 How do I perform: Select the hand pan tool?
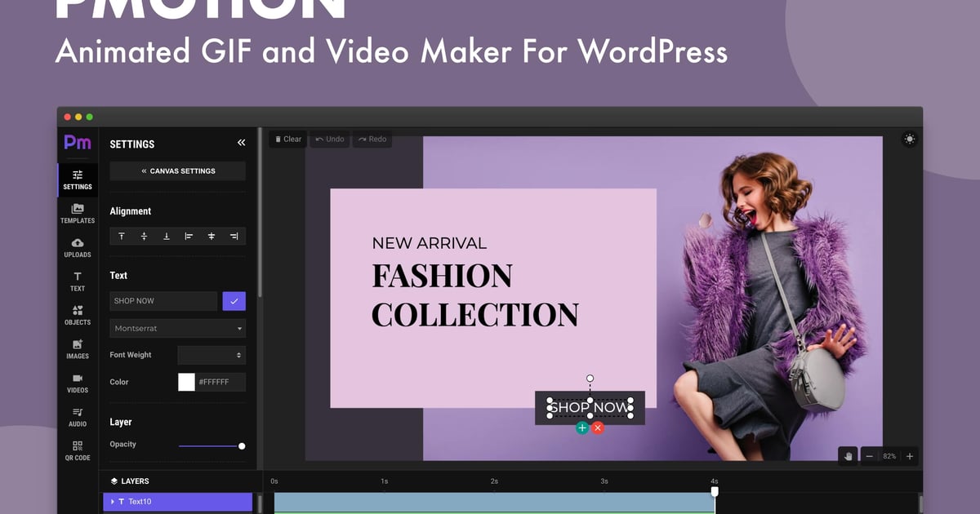pyautogui.click(x=849, y=456)
